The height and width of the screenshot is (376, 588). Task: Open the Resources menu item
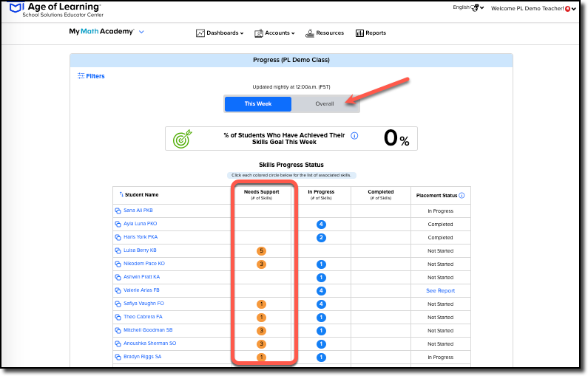(x=325, y=33)
